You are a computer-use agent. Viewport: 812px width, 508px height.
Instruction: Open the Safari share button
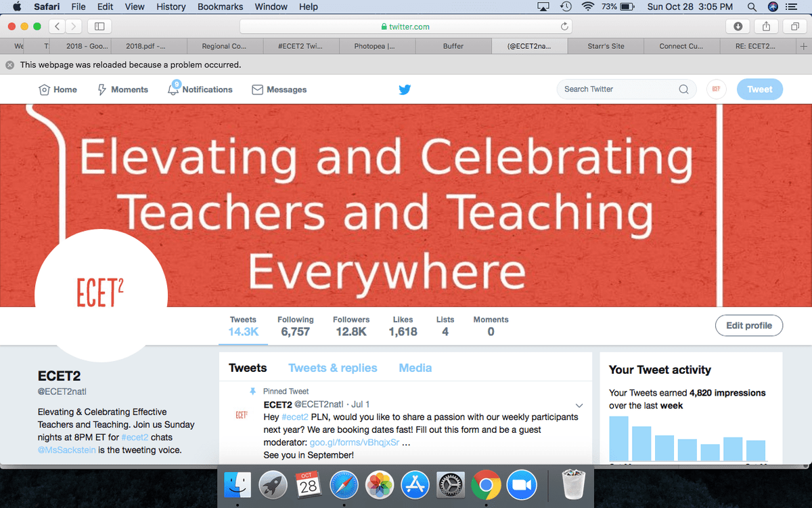pos(767,26)
